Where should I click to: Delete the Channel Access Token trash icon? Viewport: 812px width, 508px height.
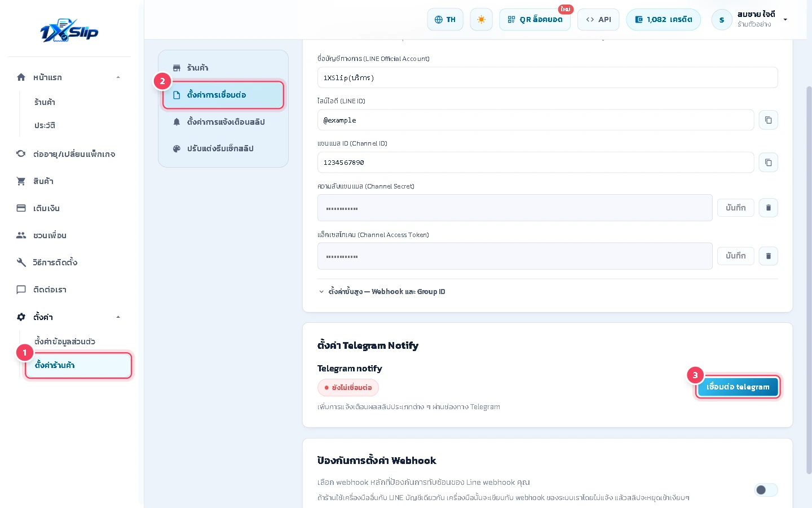[x=768, y=256]
